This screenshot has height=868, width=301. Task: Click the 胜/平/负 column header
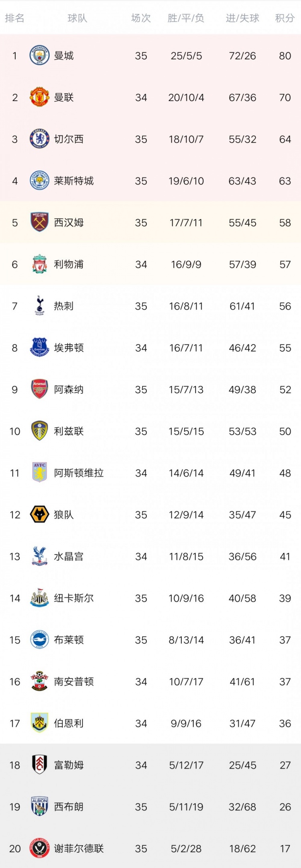[x=186, y=18]
